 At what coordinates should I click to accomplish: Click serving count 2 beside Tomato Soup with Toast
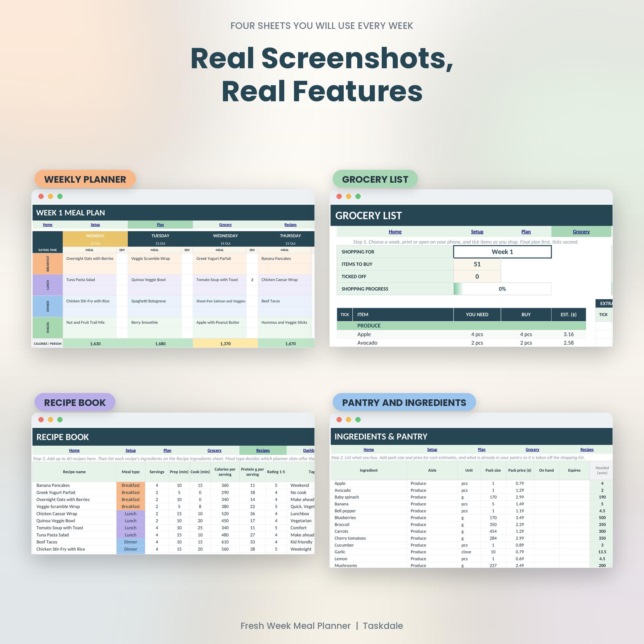coord(252,280)
